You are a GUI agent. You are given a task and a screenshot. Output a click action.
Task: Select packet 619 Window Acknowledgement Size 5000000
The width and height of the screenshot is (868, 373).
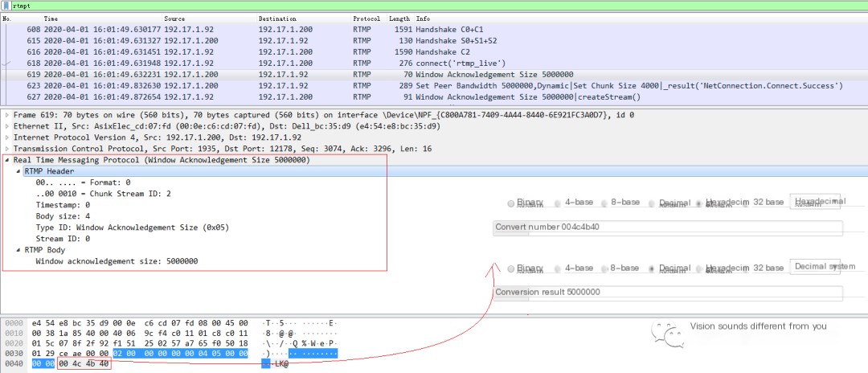pos(434,74)
